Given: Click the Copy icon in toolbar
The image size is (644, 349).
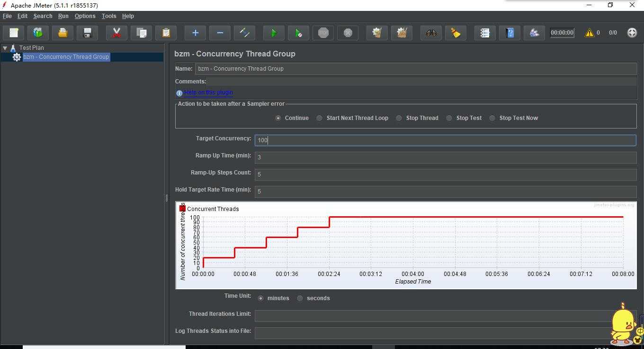Looking at the screenshot, I should point(141,33).
